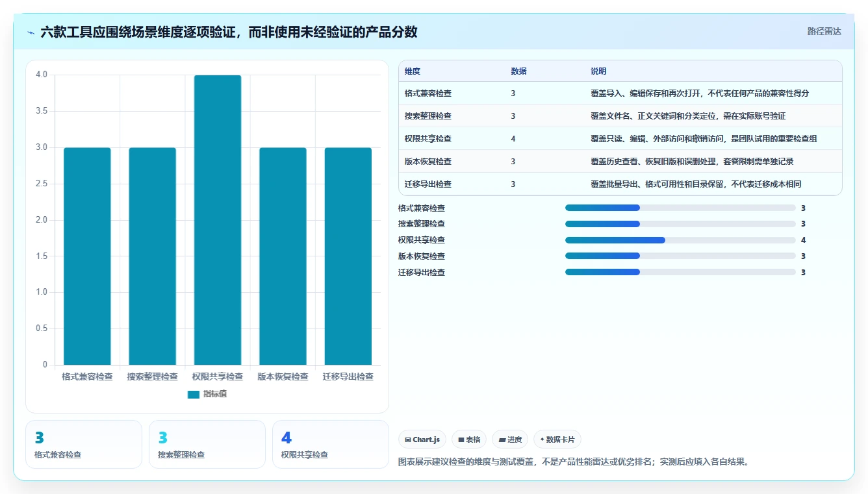This screenshot has height=494, width=868.
Task: Click the 格式兼容检查 x-axis label
Action: pos(87,377)
